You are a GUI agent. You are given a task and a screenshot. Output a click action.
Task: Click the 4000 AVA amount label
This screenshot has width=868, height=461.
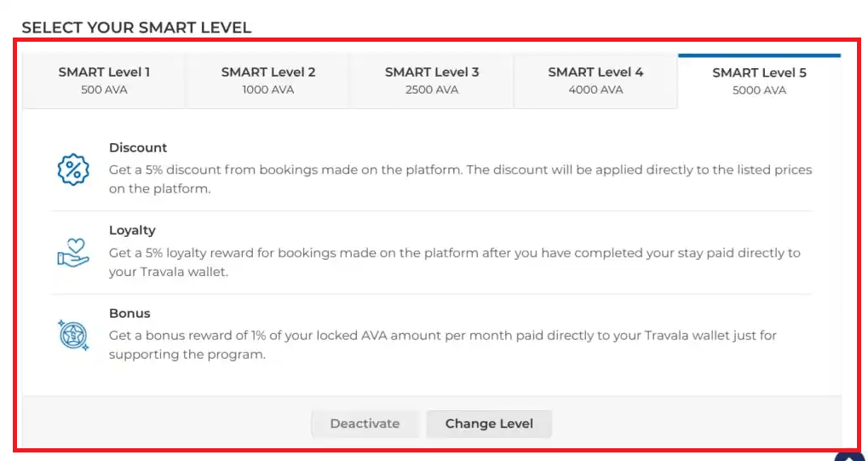click(595, 89)
